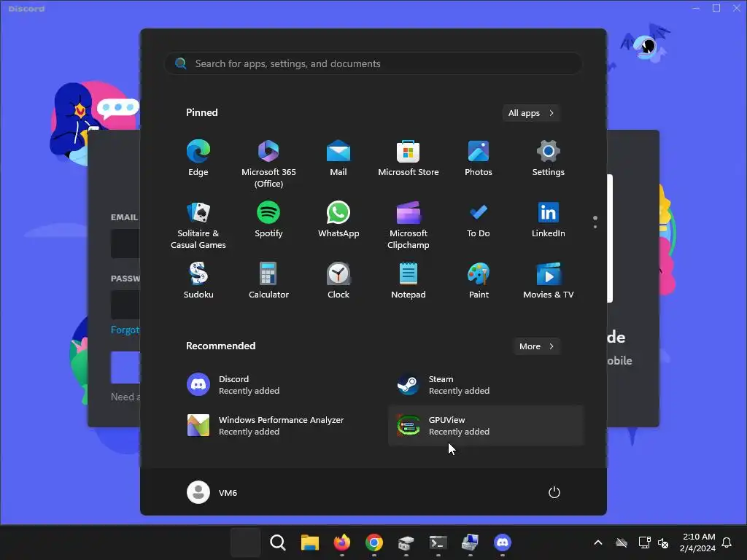Open the Edge pinned app
The width and height of the screenshot is (747, 560).
coord(198,158)
